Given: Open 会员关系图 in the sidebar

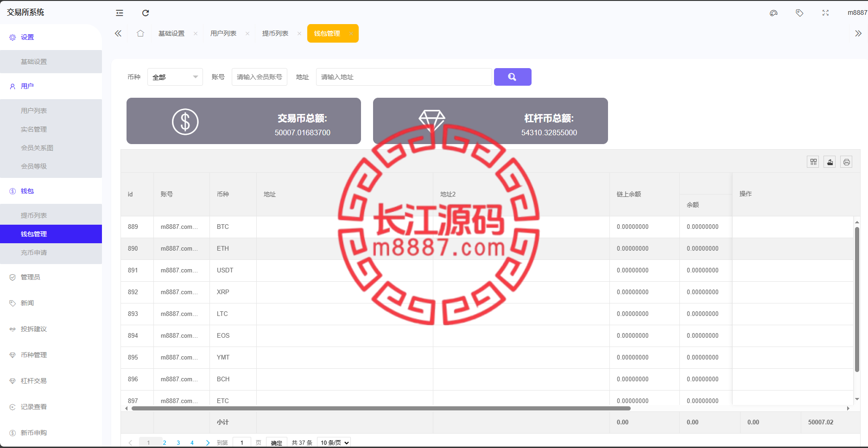Looking at the screenshot, I should 51,148.
